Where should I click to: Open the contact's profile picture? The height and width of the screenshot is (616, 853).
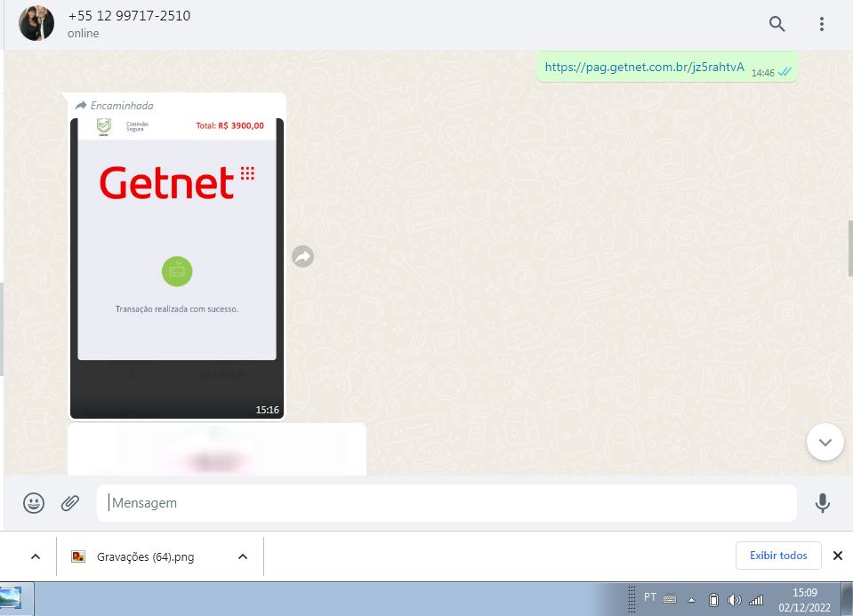(x=36, y=23)
